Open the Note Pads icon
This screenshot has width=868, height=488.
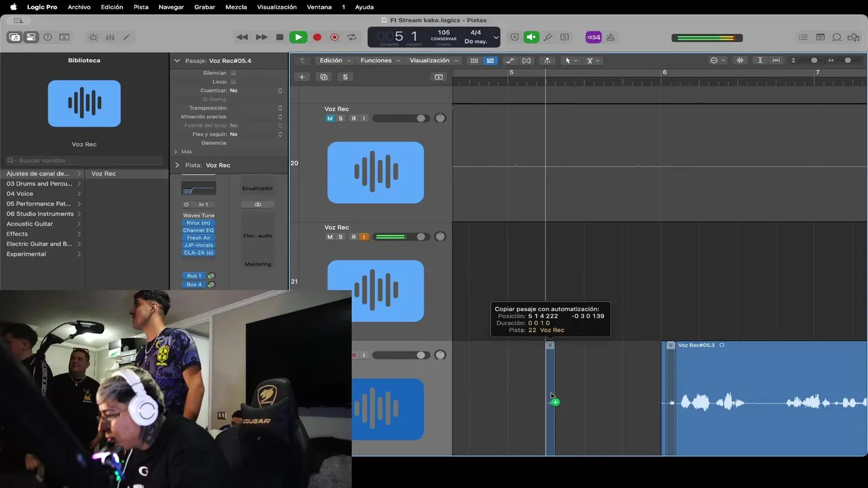820,37
